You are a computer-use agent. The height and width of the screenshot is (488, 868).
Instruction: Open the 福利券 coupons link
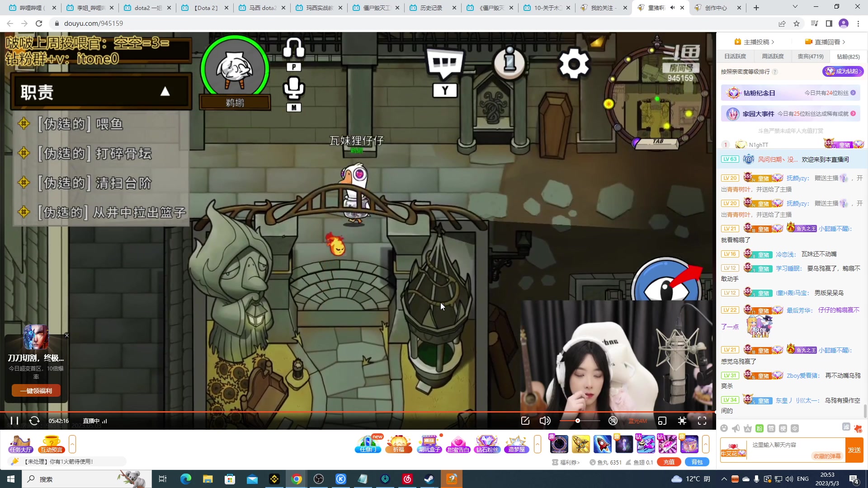(x=566, y=462)
